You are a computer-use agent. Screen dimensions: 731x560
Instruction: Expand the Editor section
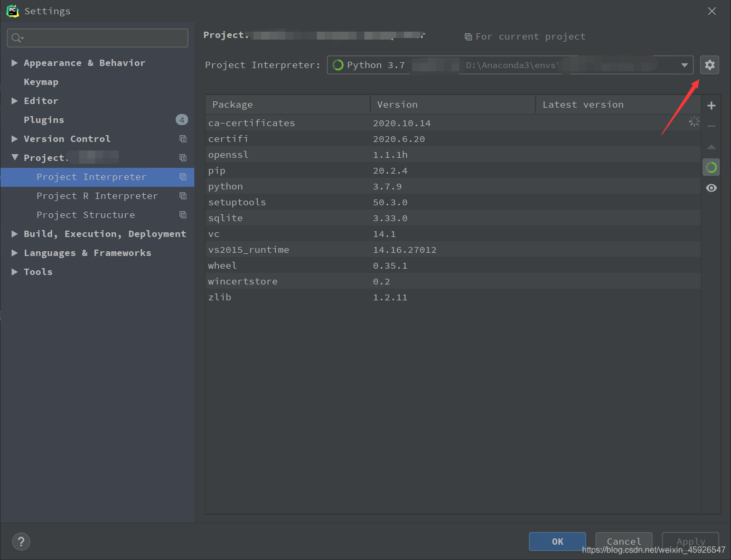coord(15,101)
